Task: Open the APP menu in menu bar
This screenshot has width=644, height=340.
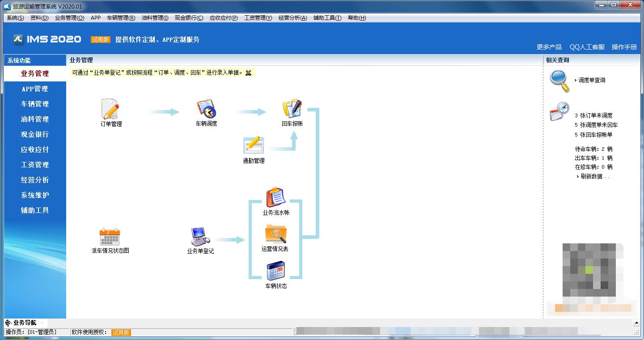Action: pyautogui.click(x=96, y=18)
